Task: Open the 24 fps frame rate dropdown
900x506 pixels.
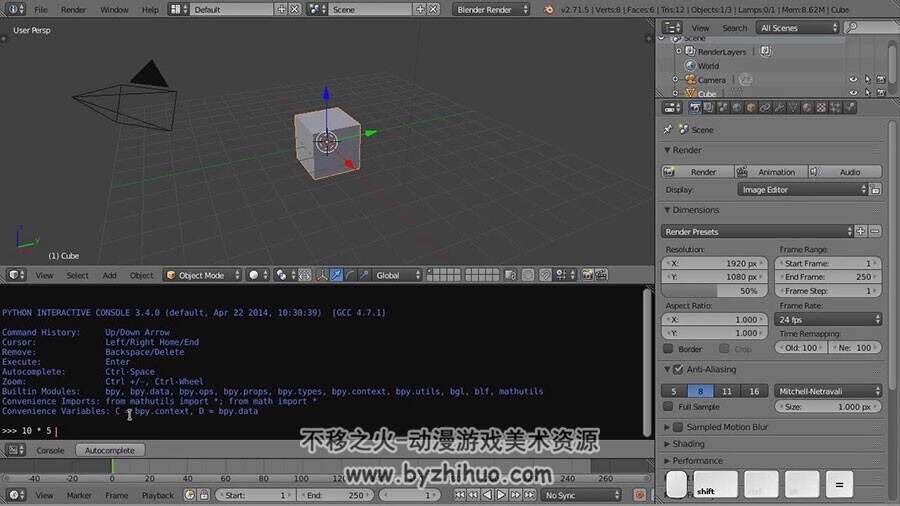Action: [828, 319]
